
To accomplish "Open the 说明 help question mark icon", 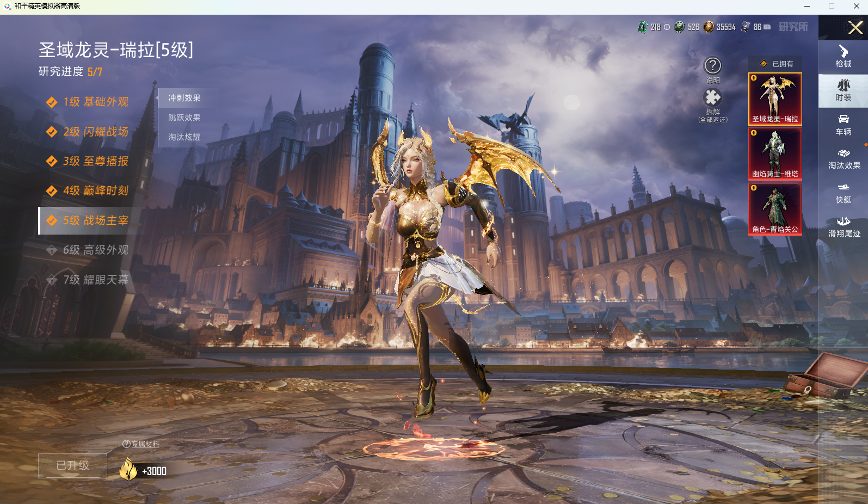I will point(712,66).
